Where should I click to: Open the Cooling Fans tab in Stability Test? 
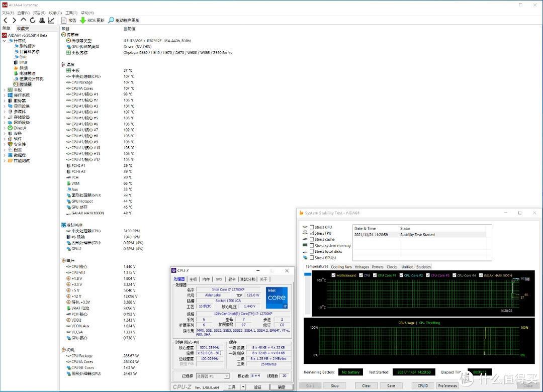(341, 266)
